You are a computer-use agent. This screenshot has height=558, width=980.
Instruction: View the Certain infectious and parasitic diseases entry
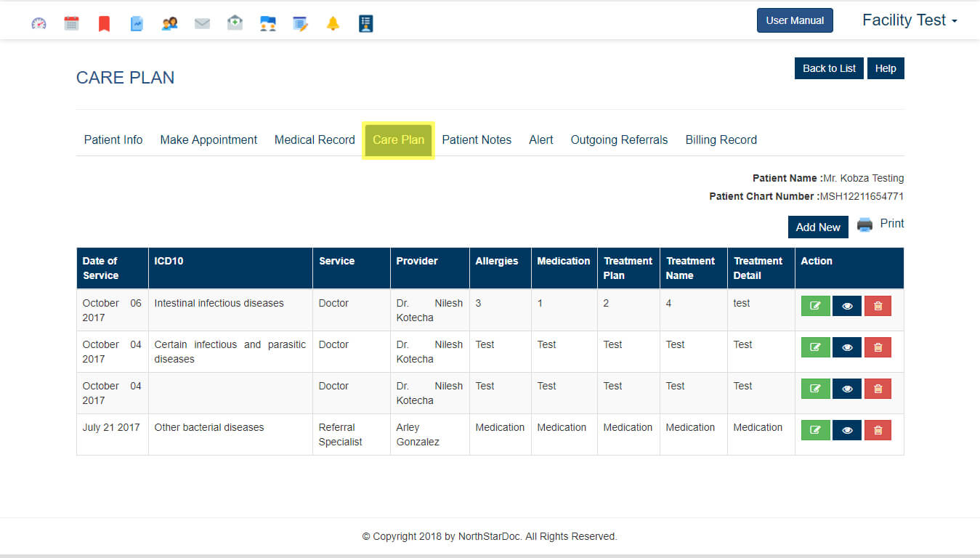click(x=846, y=347)
